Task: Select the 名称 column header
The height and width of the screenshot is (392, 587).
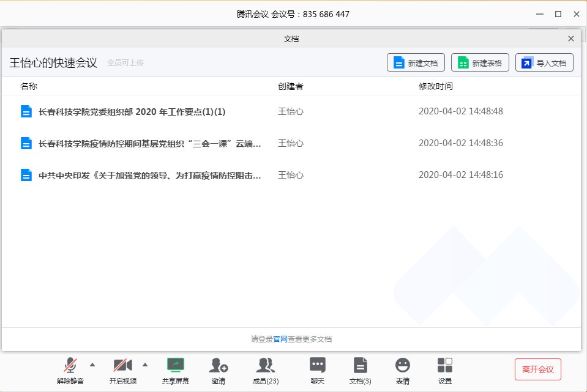Action: (29, 86)
